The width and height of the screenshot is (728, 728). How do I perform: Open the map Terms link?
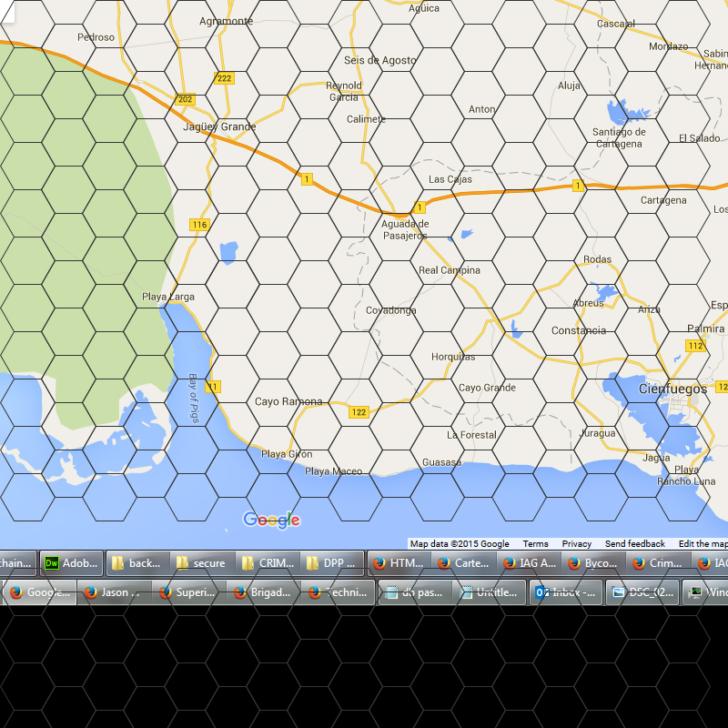pos(535,543)
